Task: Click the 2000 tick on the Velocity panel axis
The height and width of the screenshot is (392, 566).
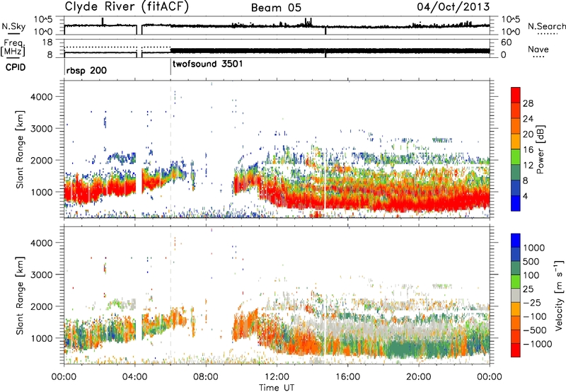Action: point(41,306)
